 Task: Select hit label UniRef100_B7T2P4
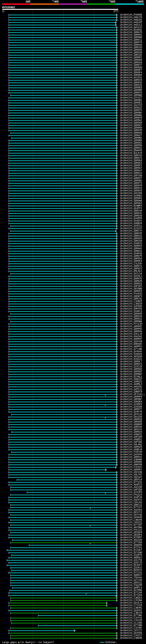(131, 595)
